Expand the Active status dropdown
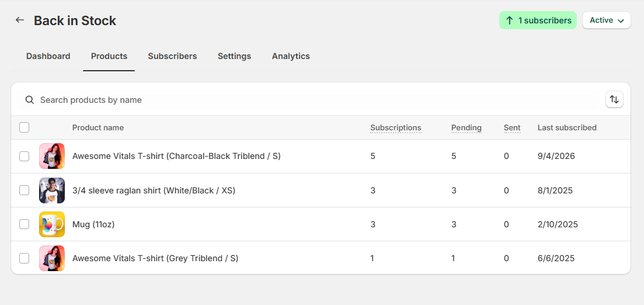Image resolution: width=644 pixels, height=305 pixels. 607,20
